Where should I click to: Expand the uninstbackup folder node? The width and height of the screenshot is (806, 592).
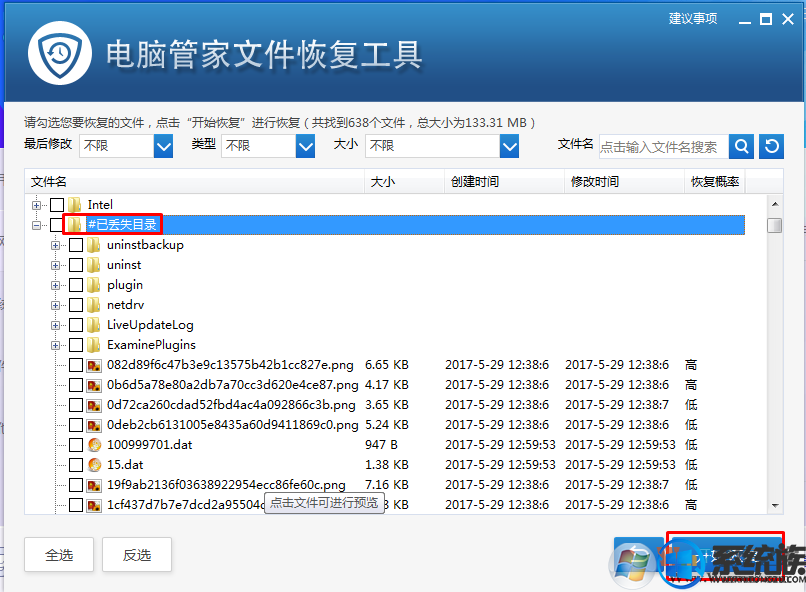[x=56, y=245]
